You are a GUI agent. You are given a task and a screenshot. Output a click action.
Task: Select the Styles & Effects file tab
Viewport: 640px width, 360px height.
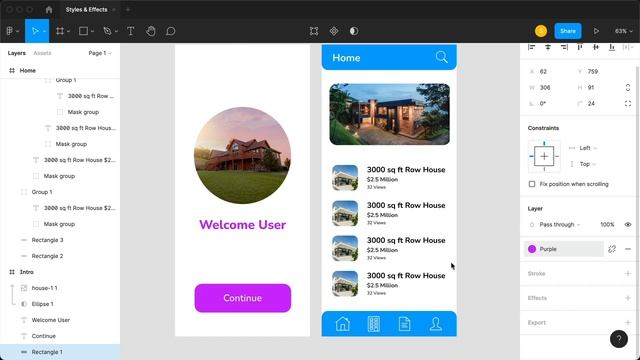point(87,9)
